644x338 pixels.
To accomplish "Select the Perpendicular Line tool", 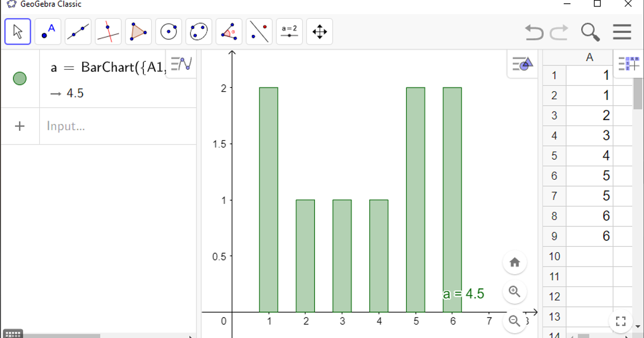I will [x=108, y=31].
